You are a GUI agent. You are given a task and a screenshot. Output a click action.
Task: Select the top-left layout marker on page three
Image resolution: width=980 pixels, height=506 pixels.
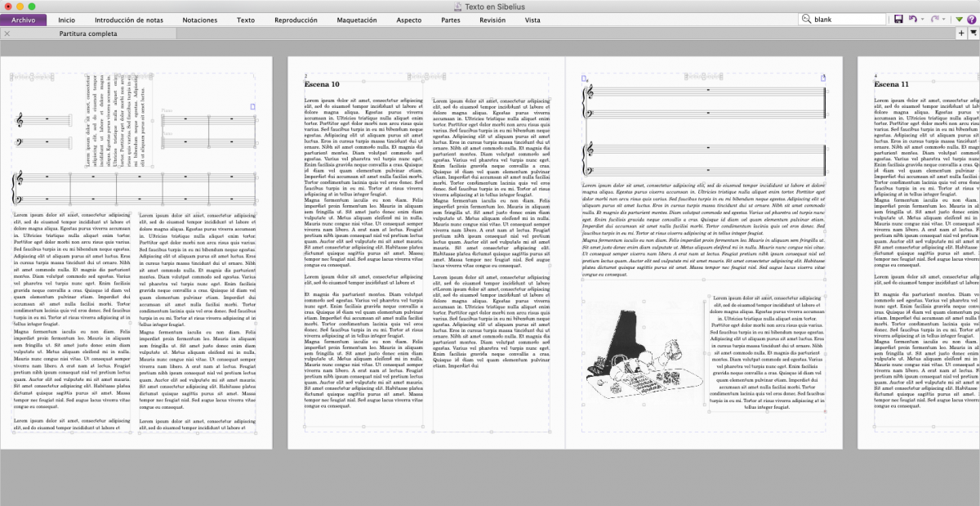point(585,78)
